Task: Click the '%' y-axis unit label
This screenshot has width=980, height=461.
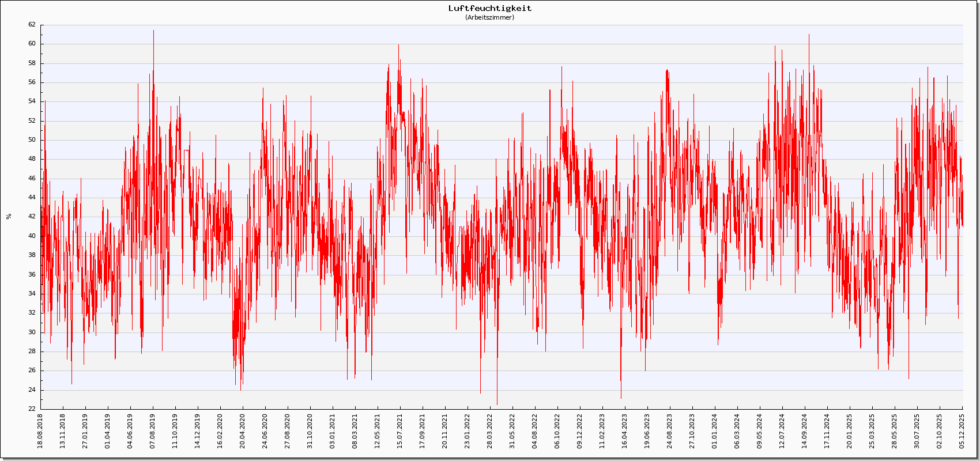Action: pyautogui.click(x=9, y=217)
